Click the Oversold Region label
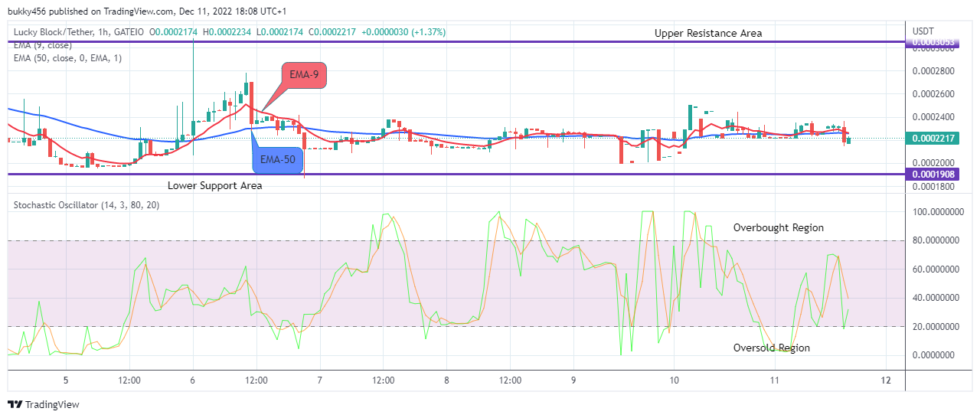Screen dimensions: 980x418 point(772,348)
